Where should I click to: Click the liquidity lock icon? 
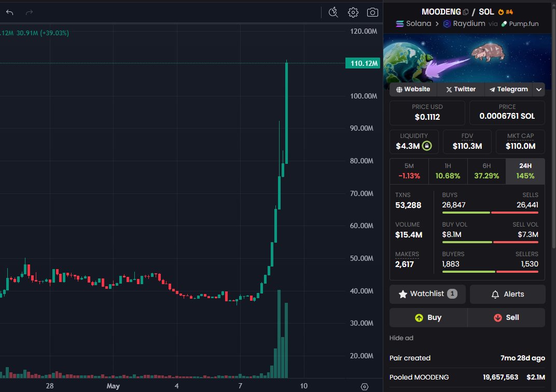[427, 146]
